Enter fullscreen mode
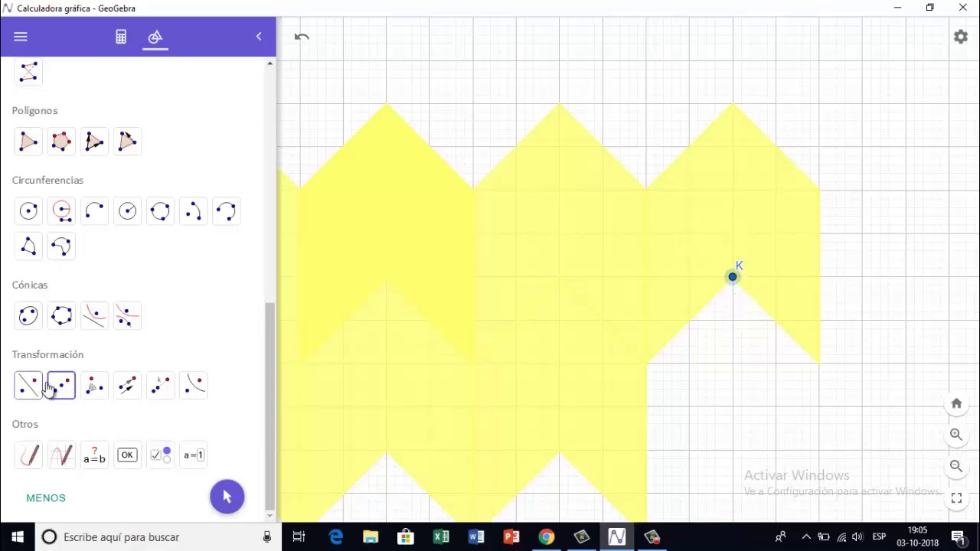 956,497
